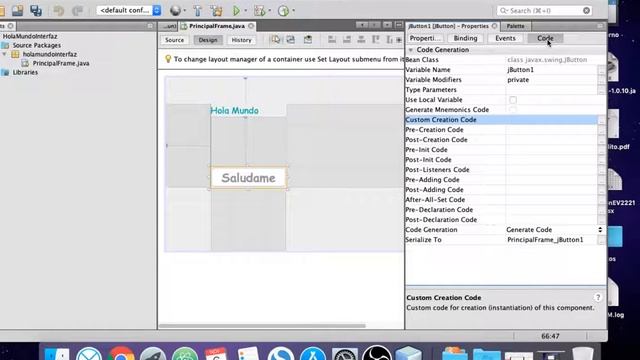Click the Redo arrow icon
Image resolution: width=640 pixels, height=360 pixels.
tap(78, 11)
